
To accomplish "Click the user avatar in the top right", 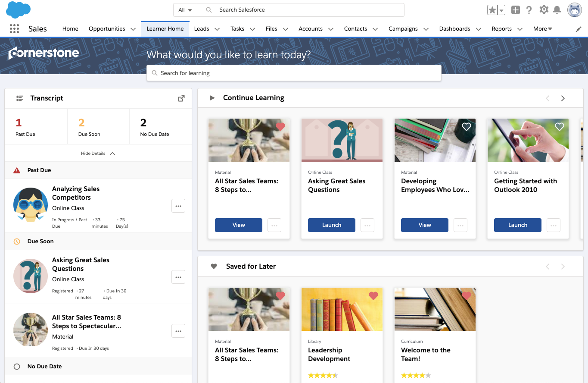I will pos(574,9).
